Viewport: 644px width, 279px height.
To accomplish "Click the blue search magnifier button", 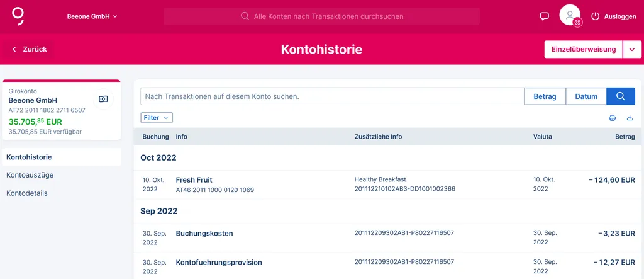I will click(x=621, y=96).
